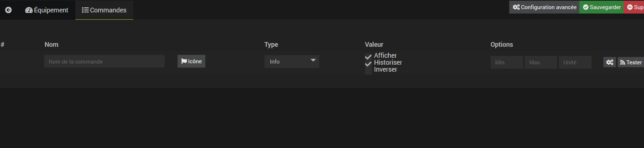644x148 pixels.
Task: Choose an icon with the Icône button
Action: point(191,61)
